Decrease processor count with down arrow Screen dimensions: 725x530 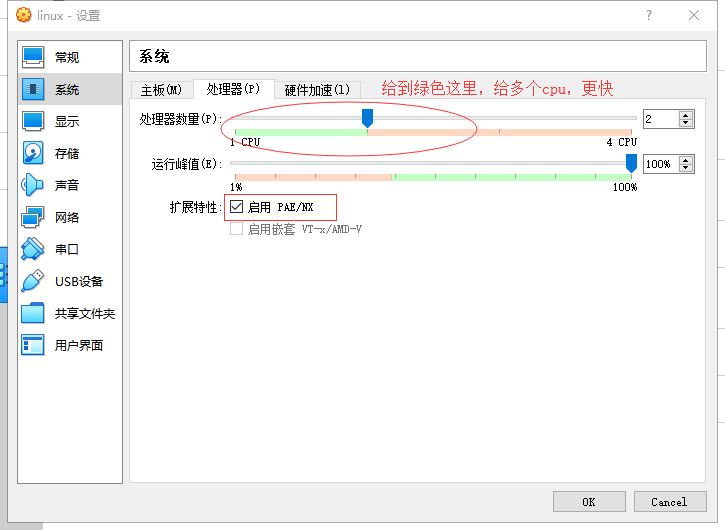pos(685,123)
